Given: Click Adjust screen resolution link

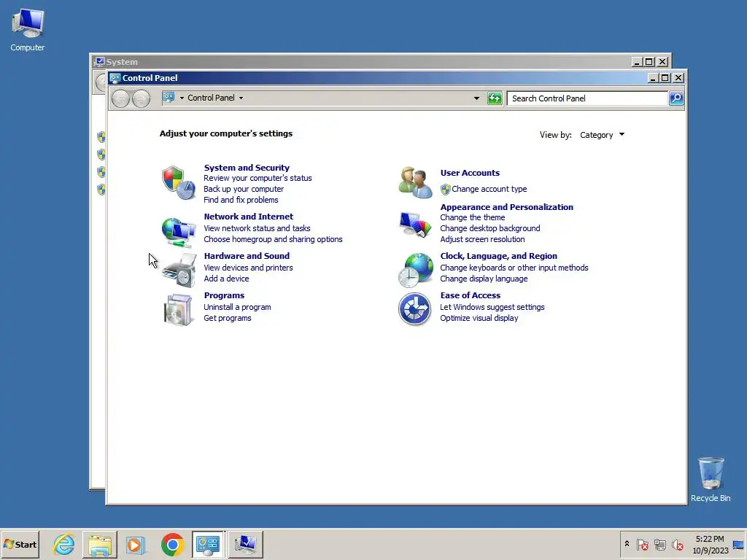Looking at the screenshot, I should [482, 239].
